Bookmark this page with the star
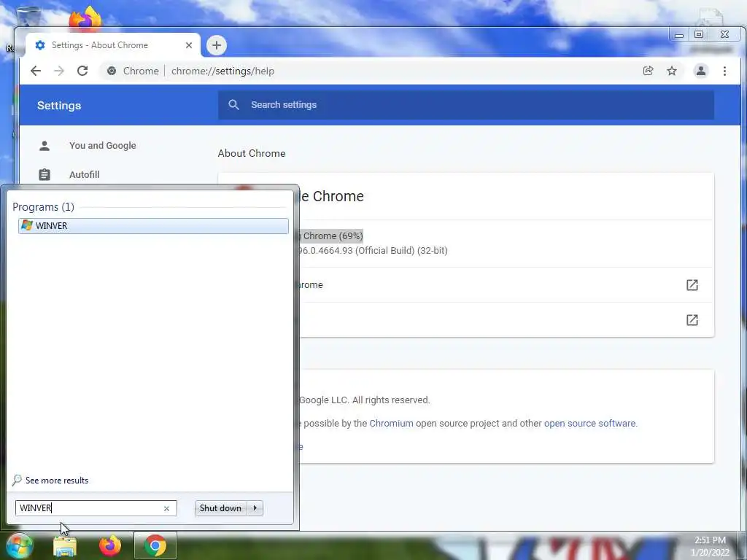Viewport: 747px width, 560px height. pyautogui.click(x=672, y=71)
